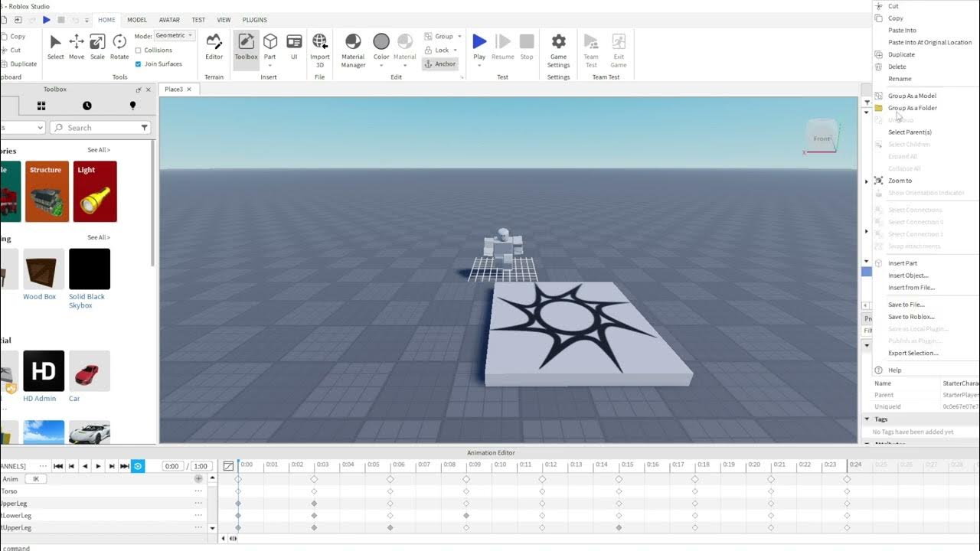Collapse the Tags section in Properties

(867, 419)
